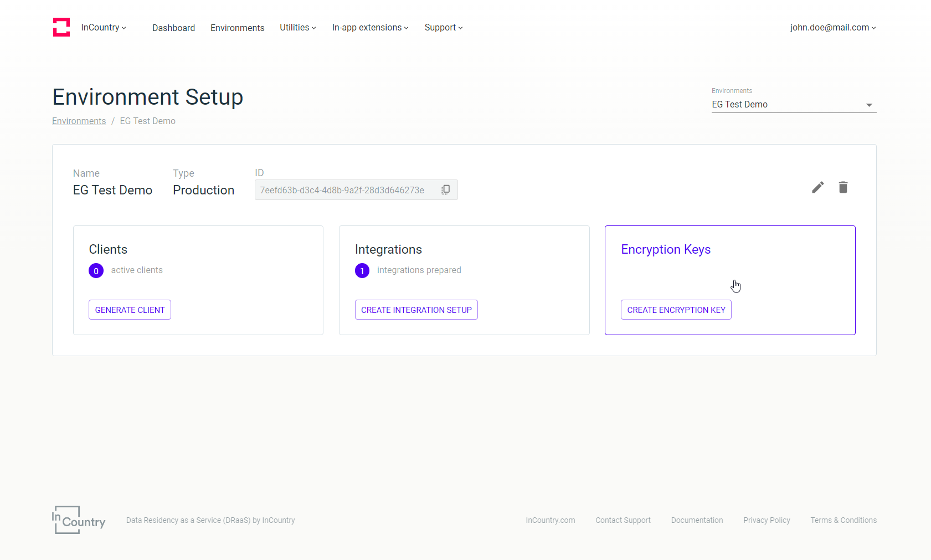Screen dimensions: 931x560
Task: Open the Contact Support footer link
Action: click(623, 520)
